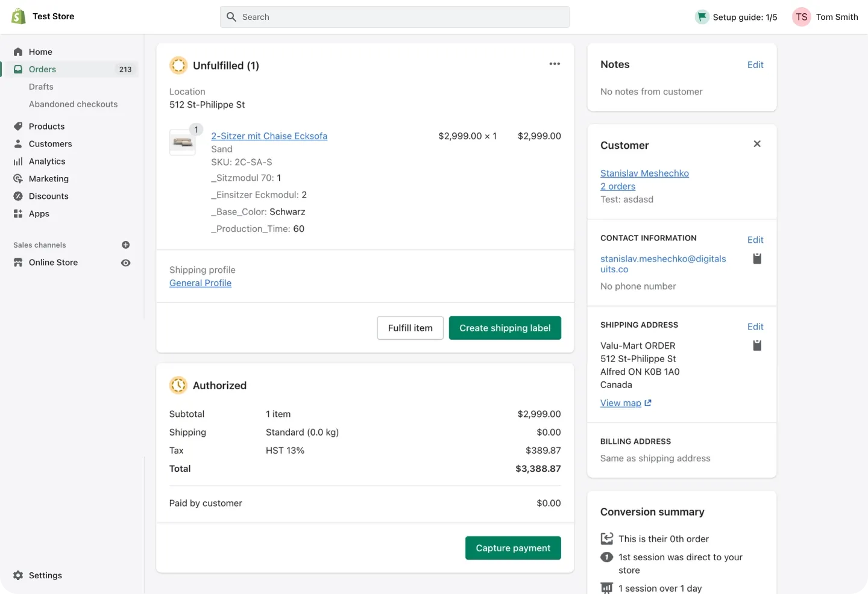
Task: Click the sofa product thumbnail
Action: [183, 143]
